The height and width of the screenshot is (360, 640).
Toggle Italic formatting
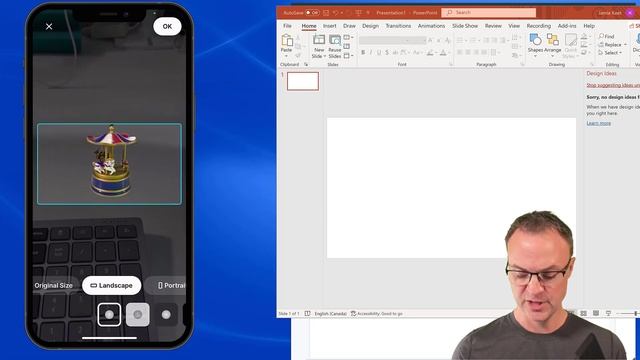point(371,53)
